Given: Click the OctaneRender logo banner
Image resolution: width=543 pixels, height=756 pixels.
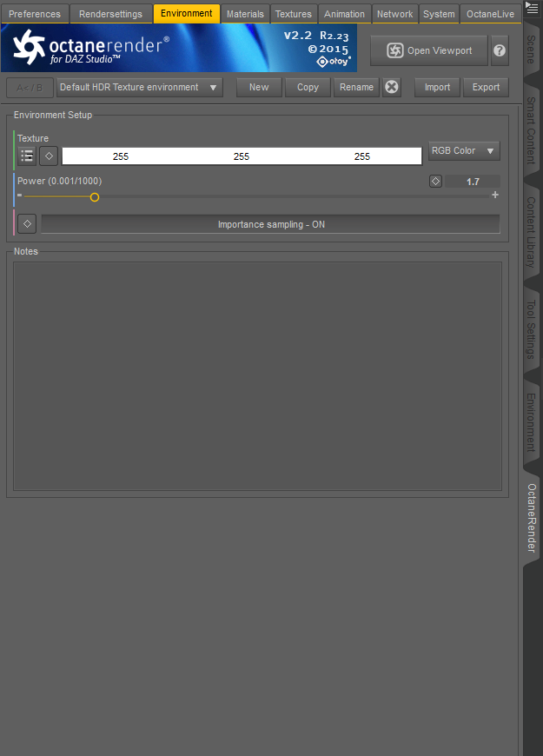Looking at the screenshot, I should 179,48.
